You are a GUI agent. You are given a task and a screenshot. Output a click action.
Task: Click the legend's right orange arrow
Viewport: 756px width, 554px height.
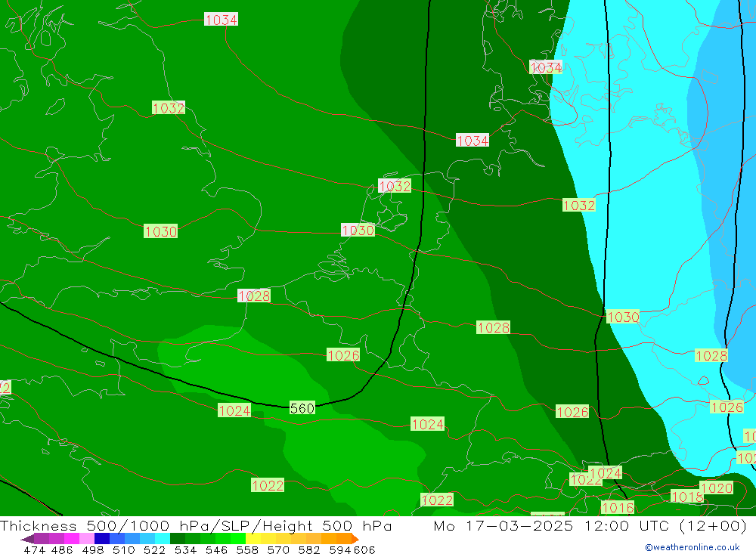click(355, 539)
